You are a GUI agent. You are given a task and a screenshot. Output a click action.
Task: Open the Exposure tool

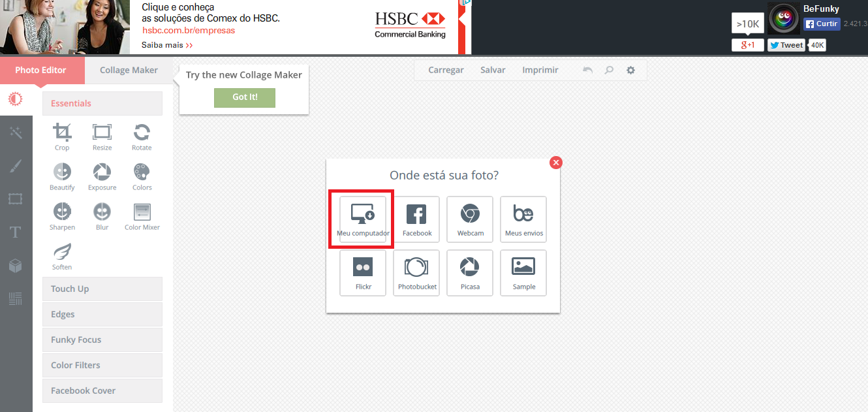[x=102, y=177]
